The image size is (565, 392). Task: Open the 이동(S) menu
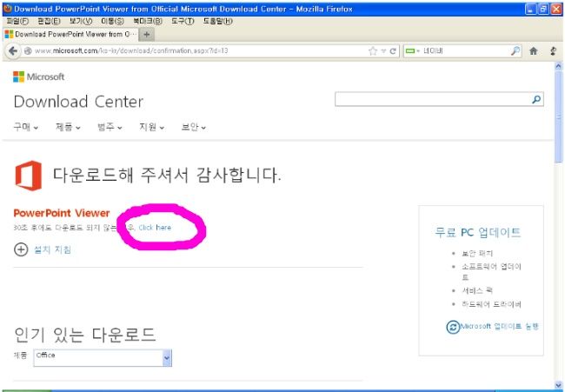(x=112, y=21)
